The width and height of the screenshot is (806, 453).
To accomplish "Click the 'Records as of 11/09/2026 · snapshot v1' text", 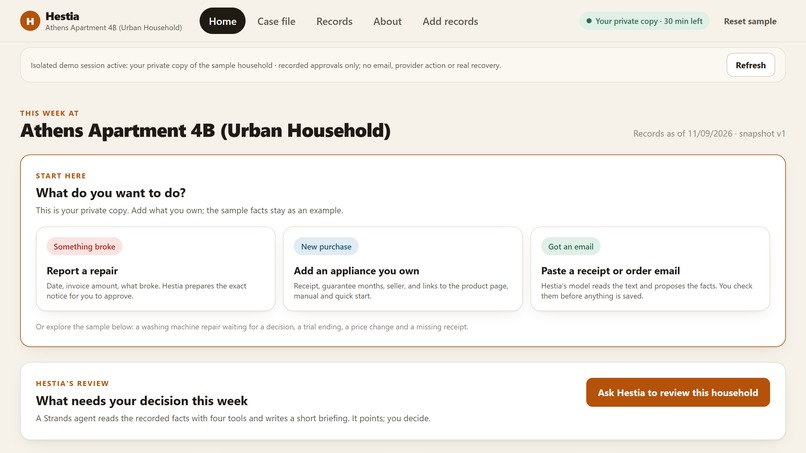I will (709, 133).
